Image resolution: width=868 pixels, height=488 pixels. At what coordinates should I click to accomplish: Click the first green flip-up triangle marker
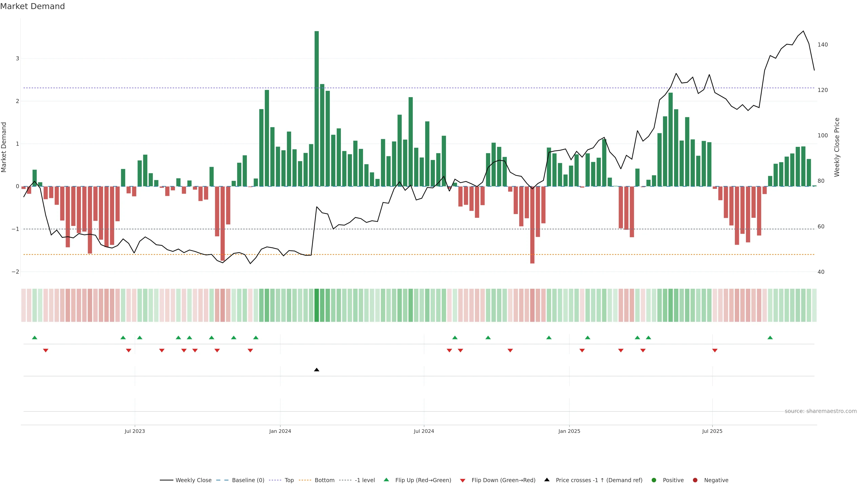[34, 338]
